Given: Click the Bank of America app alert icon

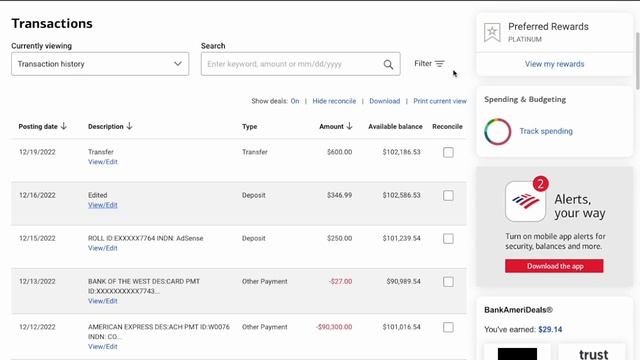Looking at the screenshot, I should [525, 201].
